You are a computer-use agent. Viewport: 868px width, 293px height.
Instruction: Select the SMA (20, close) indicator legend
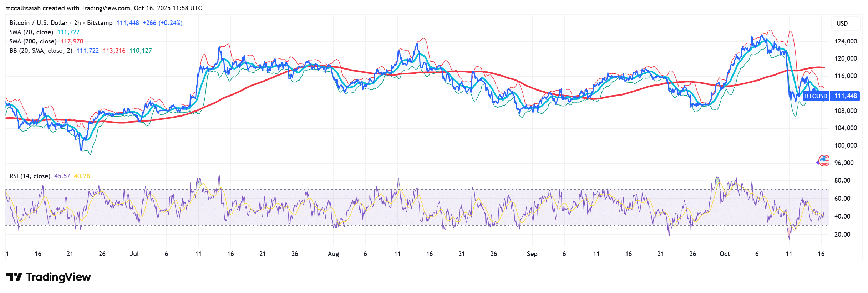[x=31, y=32]
